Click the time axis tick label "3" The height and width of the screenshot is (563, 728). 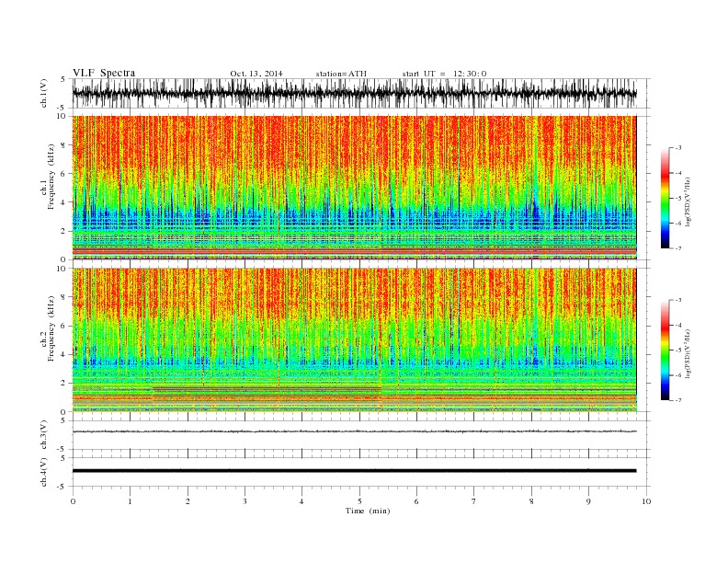(x=245, y=501)
